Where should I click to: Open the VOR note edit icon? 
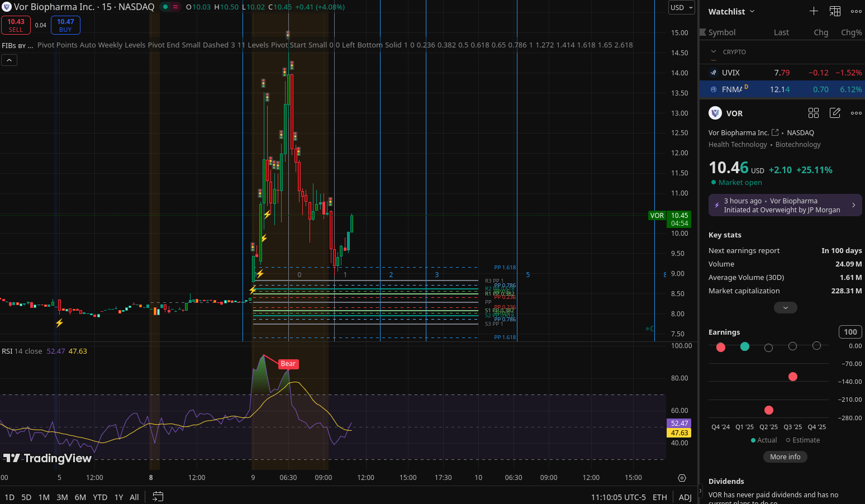[835, 113]
